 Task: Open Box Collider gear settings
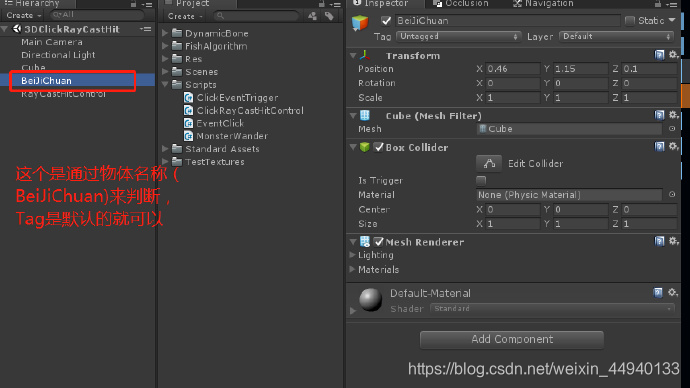673,146
